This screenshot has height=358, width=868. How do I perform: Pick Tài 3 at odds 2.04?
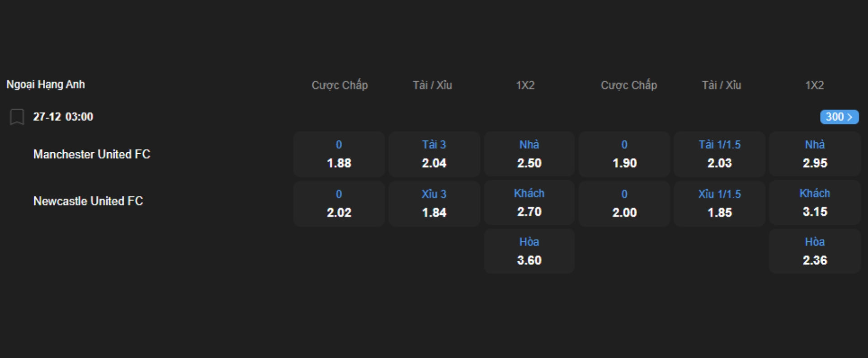(x=434, y=154)
